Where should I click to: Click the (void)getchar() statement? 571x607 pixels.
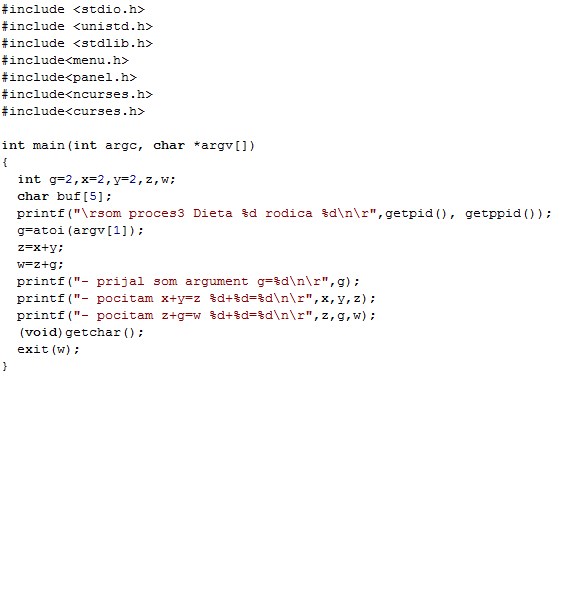pyautogui.click(x=81, y=333)
